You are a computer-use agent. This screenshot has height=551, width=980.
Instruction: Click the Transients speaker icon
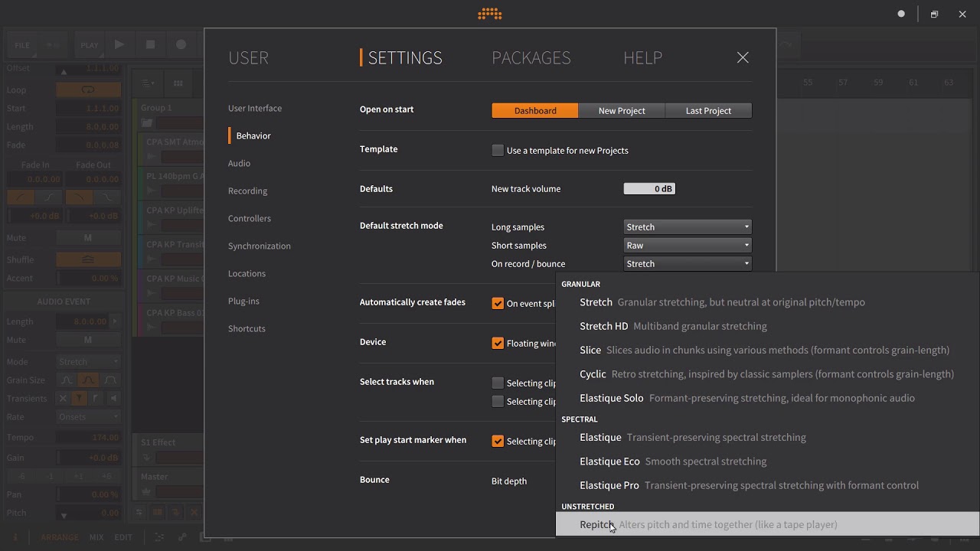(113, 399)
